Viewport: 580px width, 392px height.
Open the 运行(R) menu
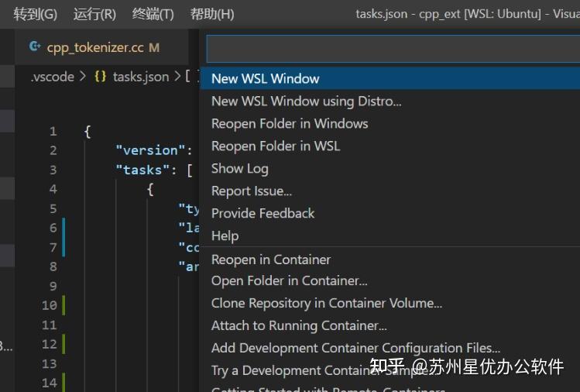(x=94, y=14)
